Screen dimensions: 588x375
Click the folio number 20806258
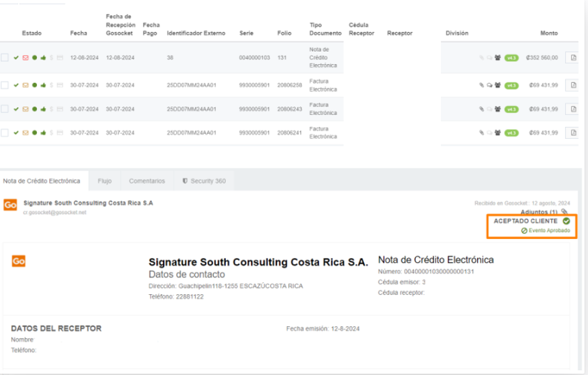290,85
